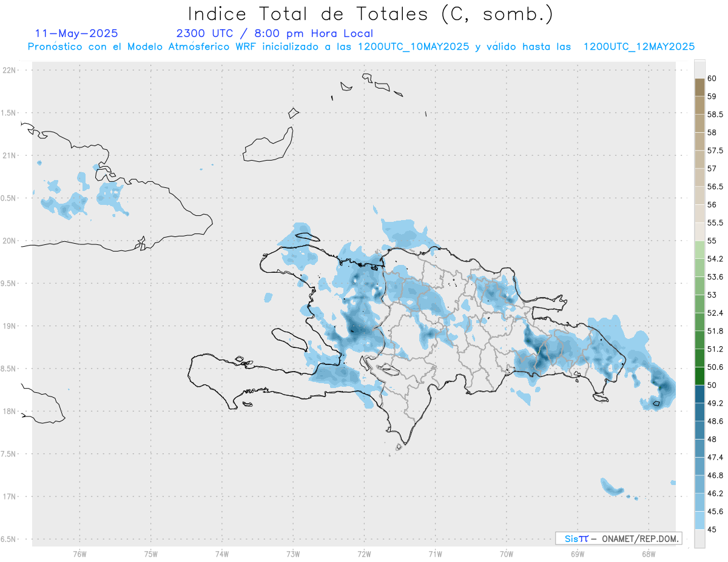
Task: Click the '22N' latitude axis label
Action: coord(9,70)
